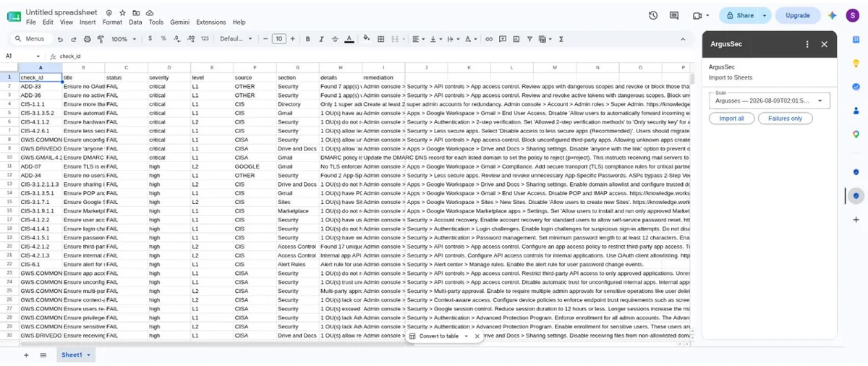Screen dimensions: 868x366
Task: Click cell containing CIS-6.1
Action: (40, 264)
